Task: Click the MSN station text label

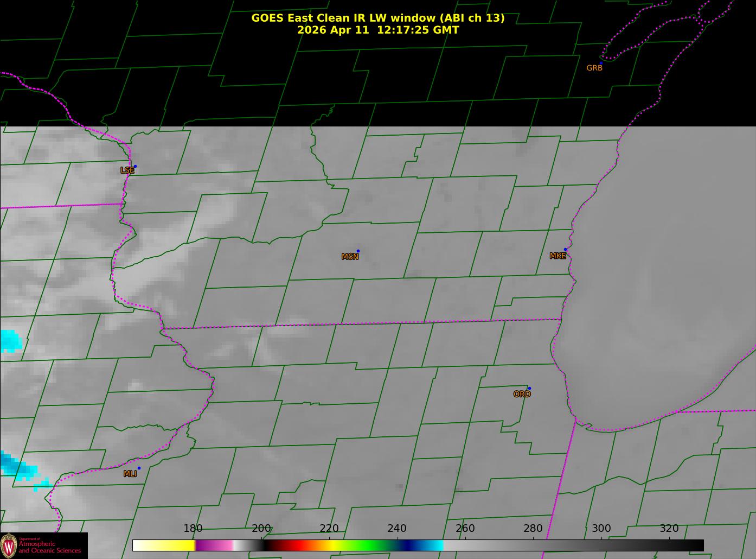Action: click(350, 257)
